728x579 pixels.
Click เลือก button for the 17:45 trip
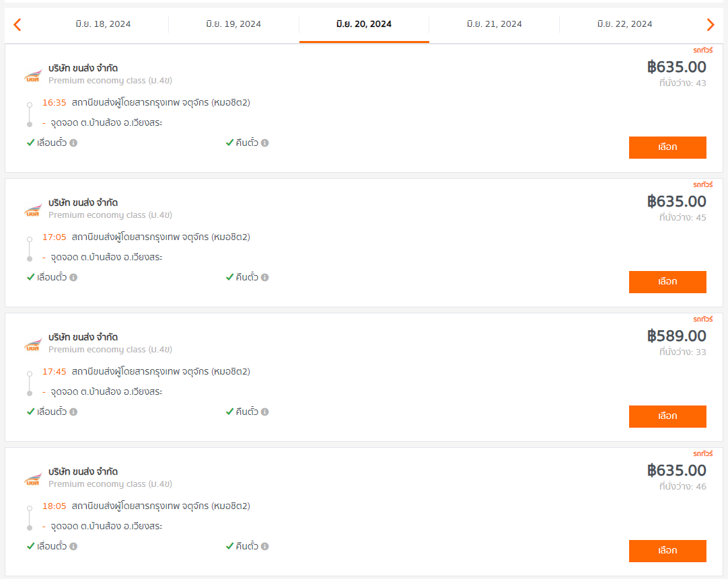click(x=667, y=416)
